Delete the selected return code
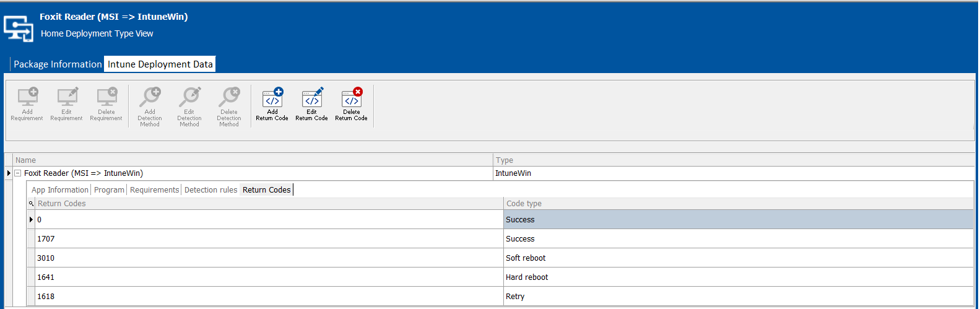Image resolution: width=980 pixels, height=309 pixels. [351, 99]
